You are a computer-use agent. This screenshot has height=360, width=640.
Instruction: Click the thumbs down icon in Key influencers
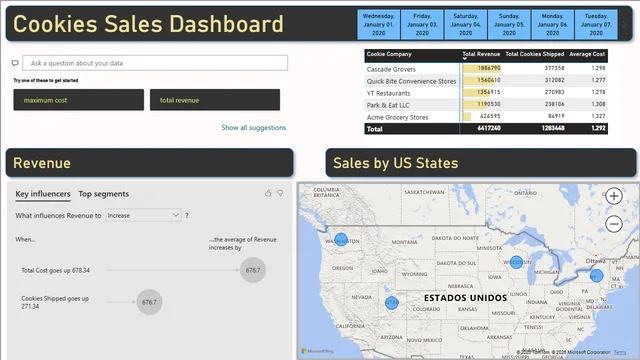click(x=280, y=193)
